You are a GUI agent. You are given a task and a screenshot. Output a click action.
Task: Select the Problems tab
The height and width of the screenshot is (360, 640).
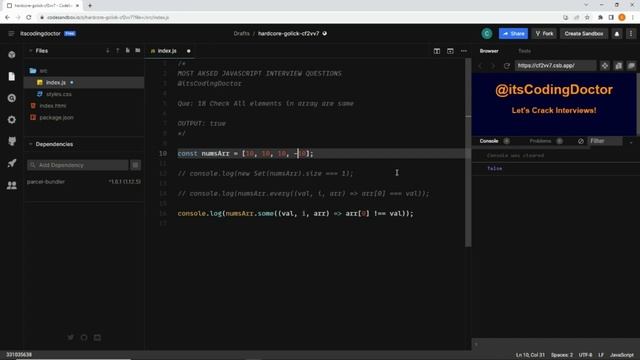click(540, 141)
